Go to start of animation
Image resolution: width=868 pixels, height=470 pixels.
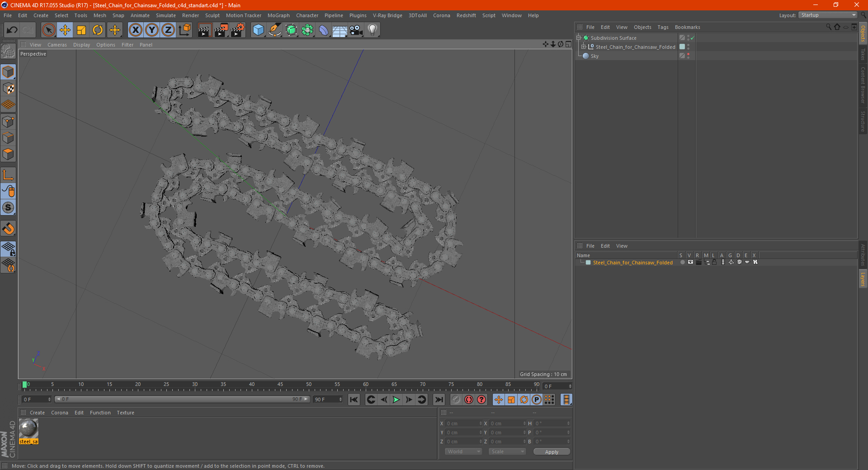coord(354,399)
